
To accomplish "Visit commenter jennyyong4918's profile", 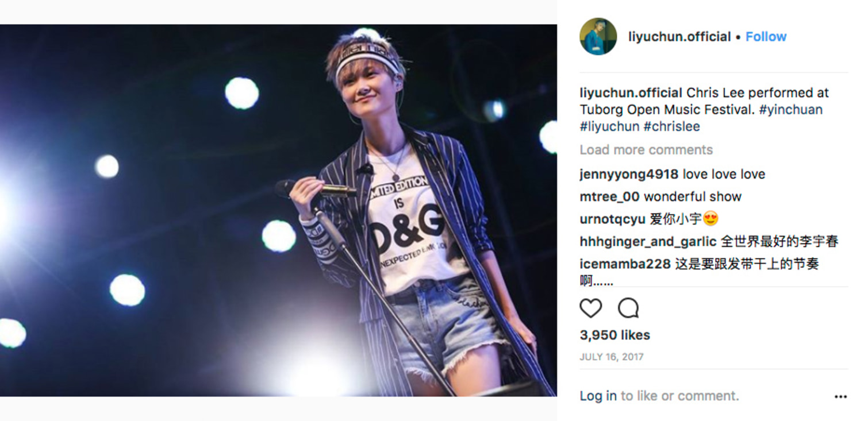I will pos(628,174).
